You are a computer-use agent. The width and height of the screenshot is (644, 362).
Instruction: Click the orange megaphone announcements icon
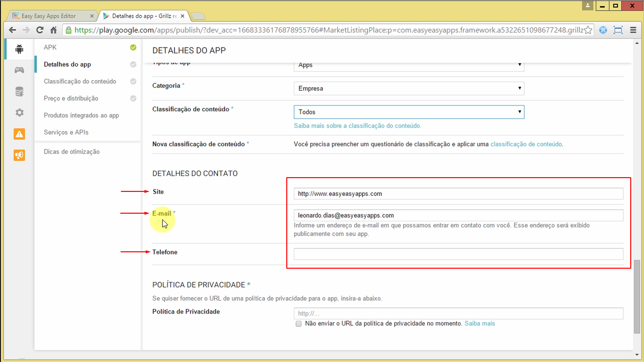pyautogui.click(x=19, y=155)
